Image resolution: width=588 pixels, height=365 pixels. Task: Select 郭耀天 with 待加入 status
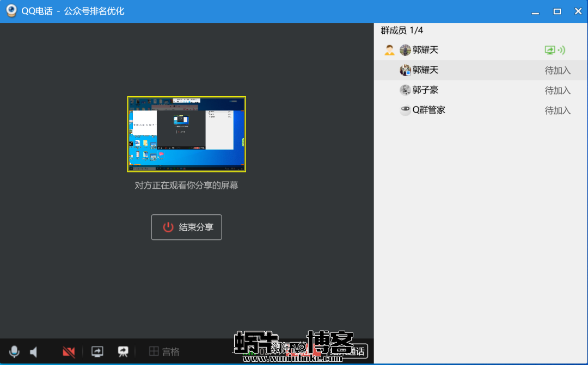point(481,70)
